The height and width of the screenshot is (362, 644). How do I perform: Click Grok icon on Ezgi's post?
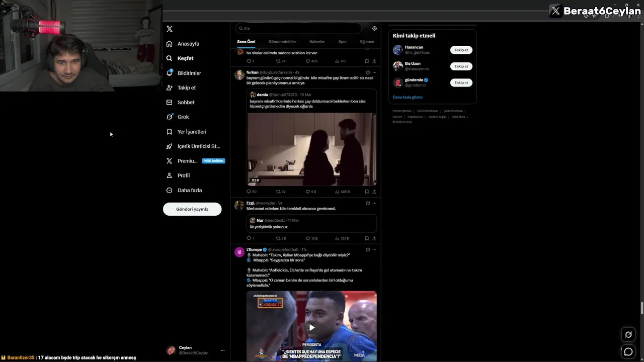[367, 203]
